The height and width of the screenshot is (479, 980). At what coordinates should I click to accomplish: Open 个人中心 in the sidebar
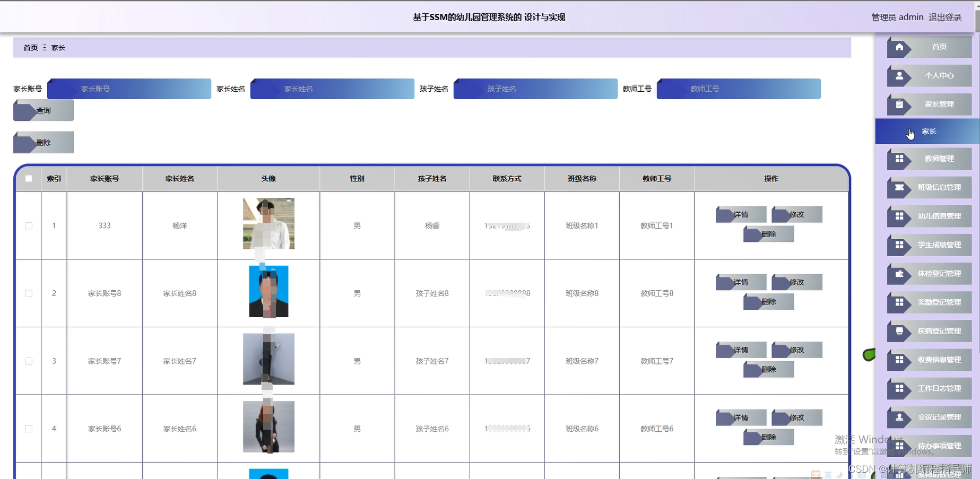[929, 75]
